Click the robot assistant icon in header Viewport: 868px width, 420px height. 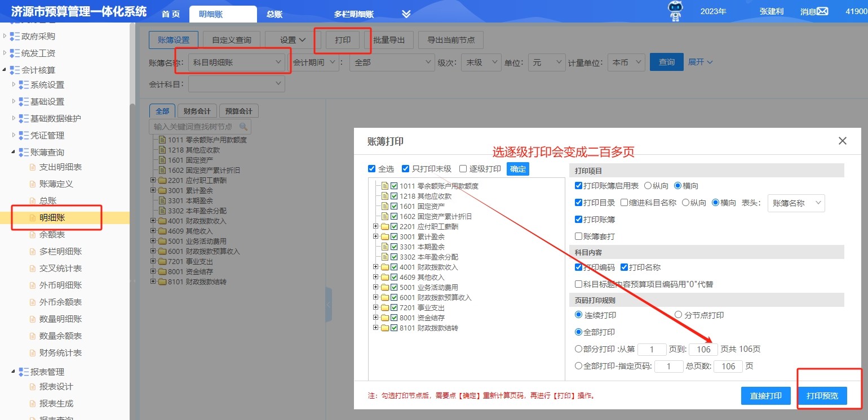click(x=675, y=11)
